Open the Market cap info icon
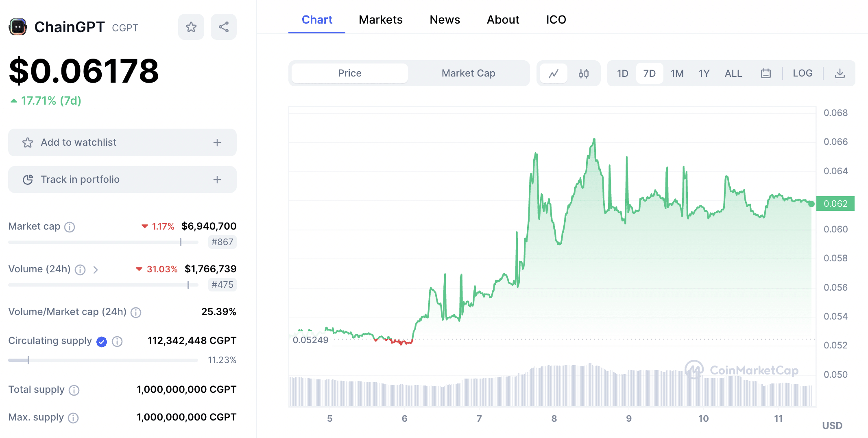Viewport: 868px width, 438px height. [x=70, y=227]
